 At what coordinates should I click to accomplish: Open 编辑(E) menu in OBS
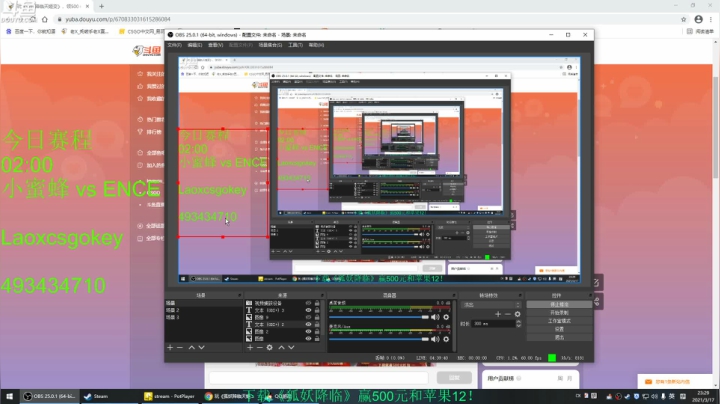(x=195, y=45)
